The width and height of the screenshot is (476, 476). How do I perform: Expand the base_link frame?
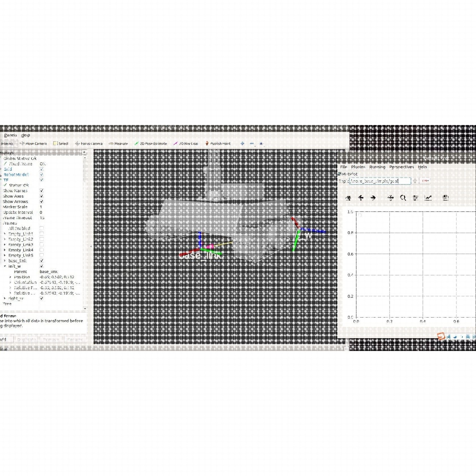tap(5, 261)
